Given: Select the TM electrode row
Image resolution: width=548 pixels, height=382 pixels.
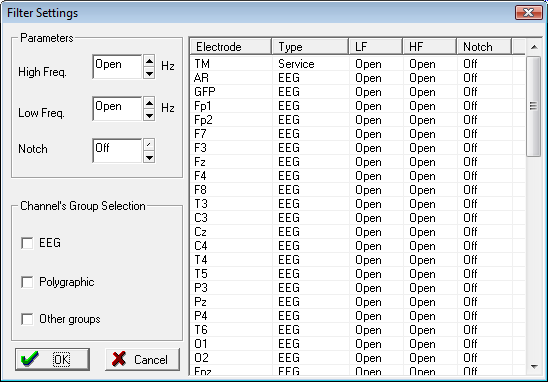Looking at the screenshot, I should point(358,64).
